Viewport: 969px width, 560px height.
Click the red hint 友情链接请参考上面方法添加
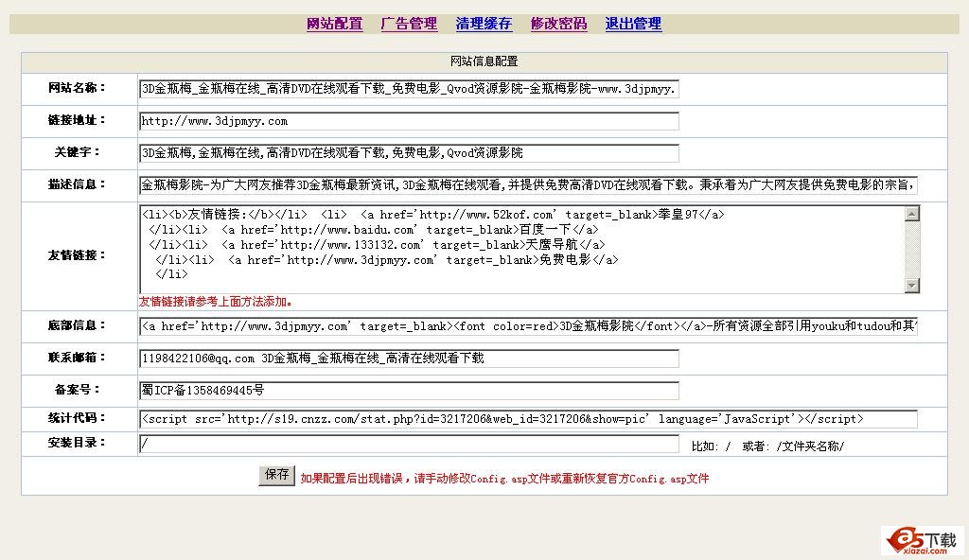click(216, 302)
